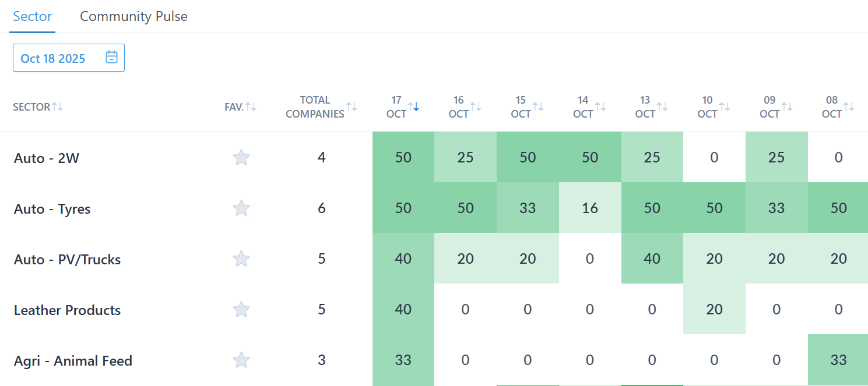Toggle favorite star for Leather Products
The height and width of the screenshot is (386, 868).
point(241,309)
